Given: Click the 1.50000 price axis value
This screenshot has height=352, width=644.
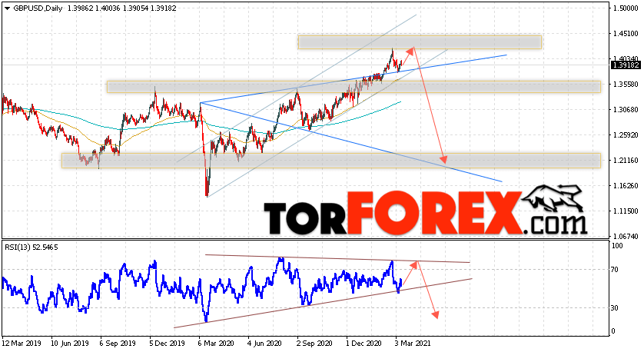Looking at the screenshot, I should click(x=626, y=8).
